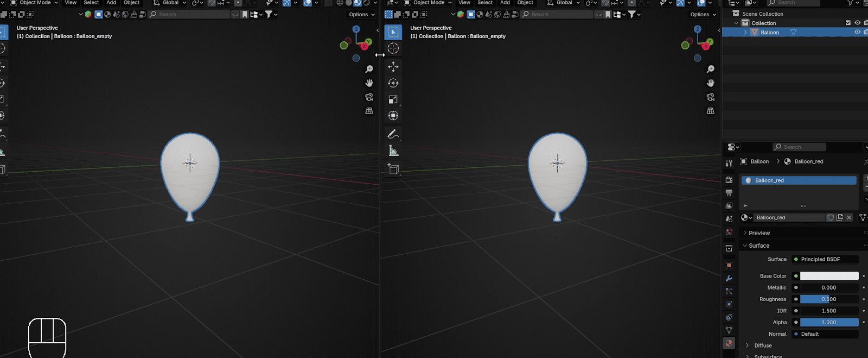Screen dimensions: 868x358
Task: Open the View menu in left viewport
Action: pyautogui.click(x=71, y=3)
